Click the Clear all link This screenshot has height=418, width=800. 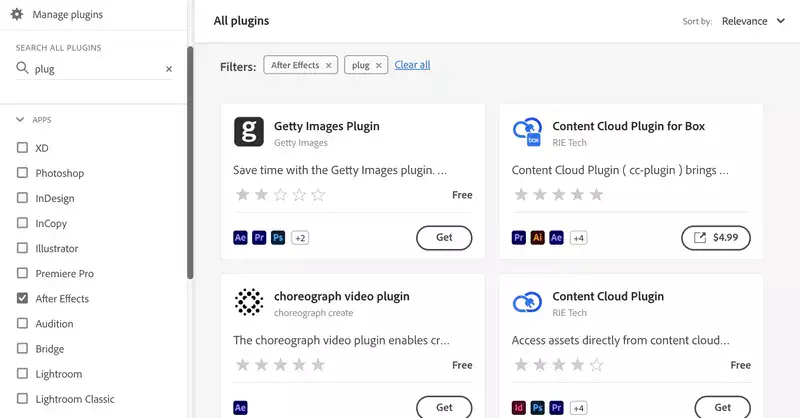point(412,65)
